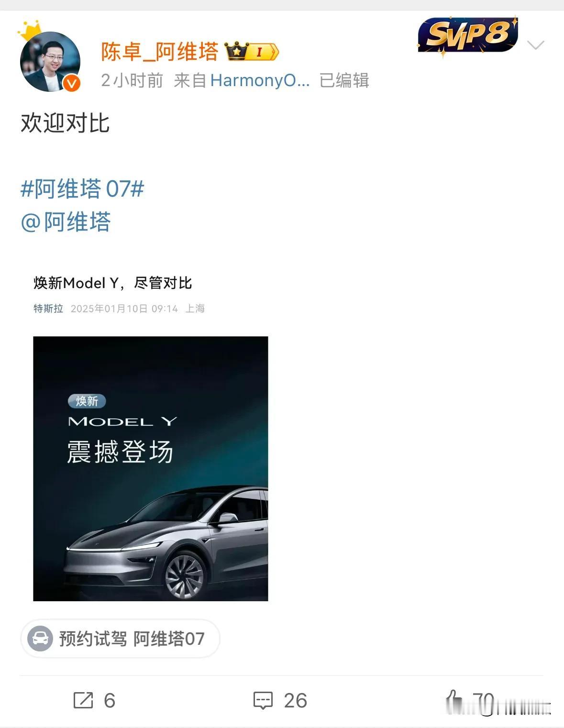The width and height of the screenshot is (564, 728).
Task: Tap the 特斯拉 author name
Action: pos(48,309)
